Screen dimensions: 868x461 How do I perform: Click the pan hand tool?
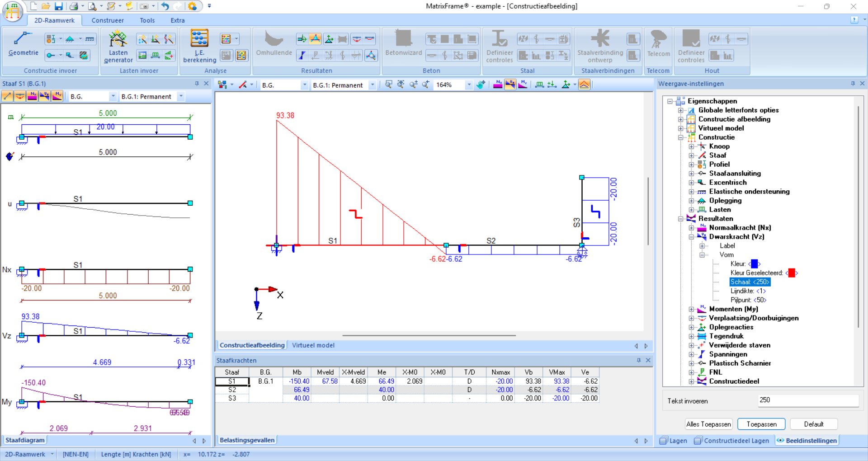481,85
